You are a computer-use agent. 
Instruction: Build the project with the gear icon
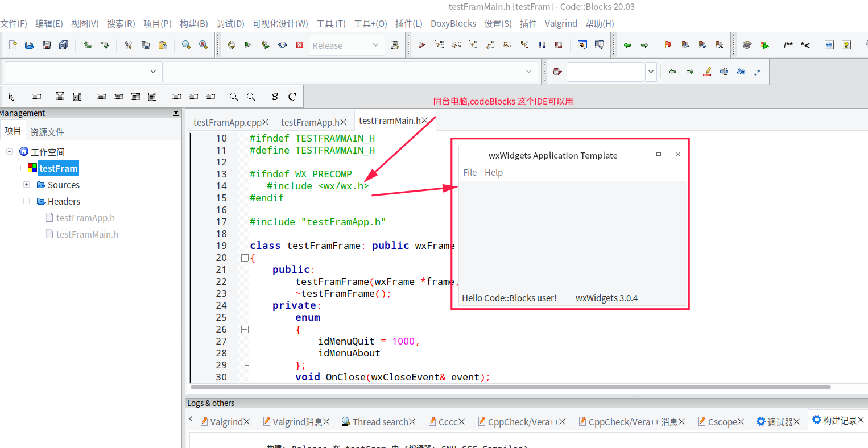coord(232,45)
